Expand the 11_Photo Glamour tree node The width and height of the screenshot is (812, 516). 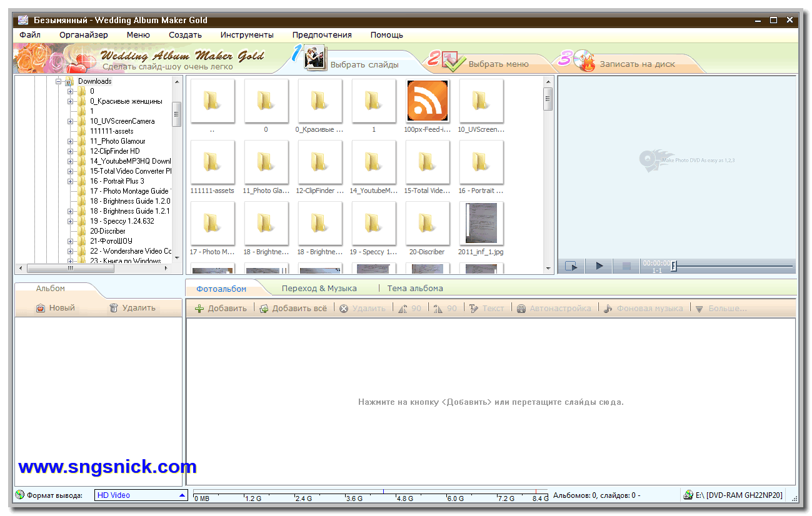click(x=71, y=141)
